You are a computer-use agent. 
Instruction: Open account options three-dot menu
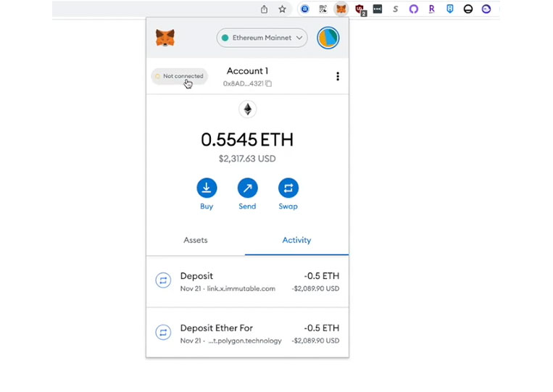point(338,77)
